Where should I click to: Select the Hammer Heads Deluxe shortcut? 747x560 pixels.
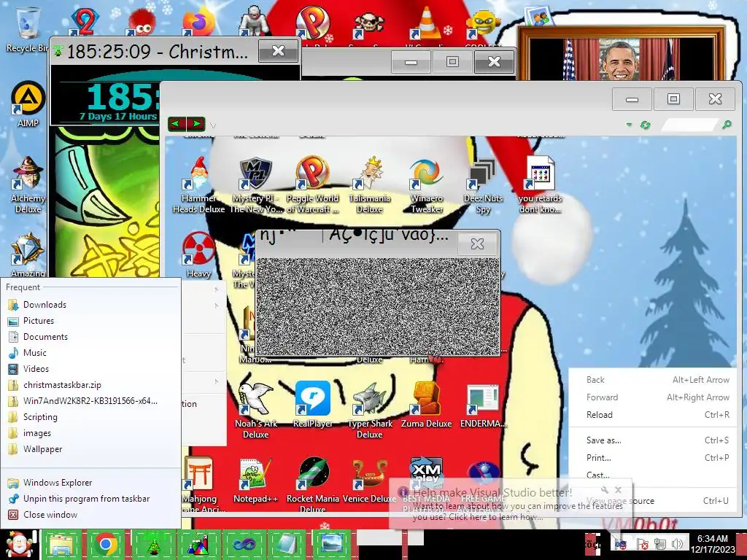coord(198,184)
